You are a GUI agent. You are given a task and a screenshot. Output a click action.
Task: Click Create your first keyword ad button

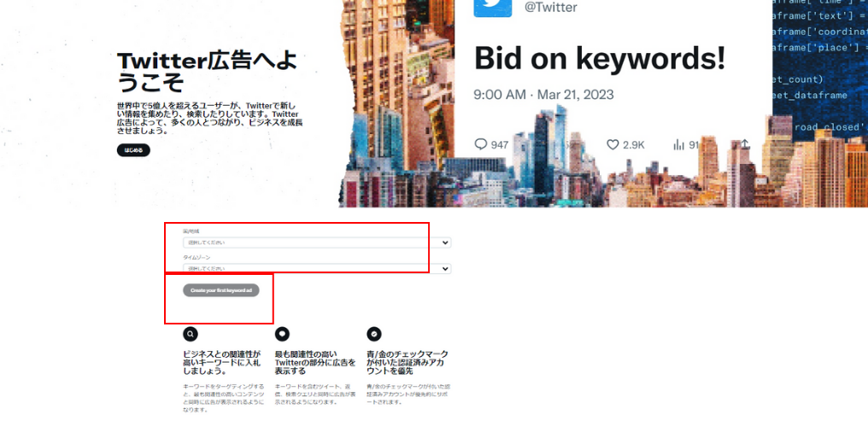(221, 290)
